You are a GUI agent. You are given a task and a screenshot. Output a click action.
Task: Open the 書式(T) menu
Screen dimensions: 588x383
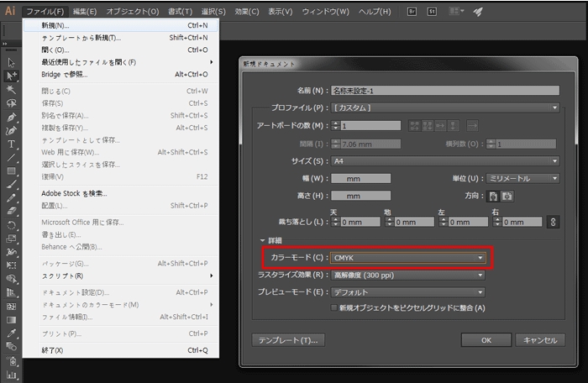180,12
